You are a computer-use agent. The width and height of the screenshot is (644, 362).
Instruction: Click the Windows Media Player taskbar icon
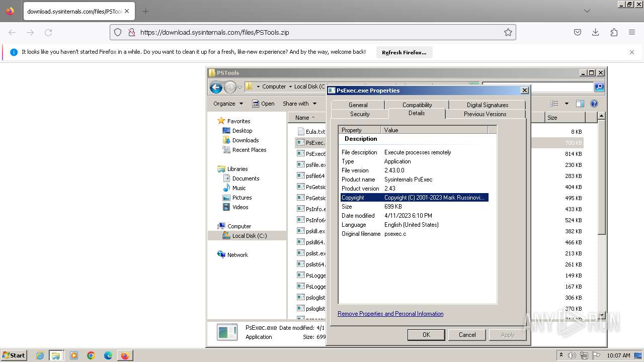pos(74,355)
